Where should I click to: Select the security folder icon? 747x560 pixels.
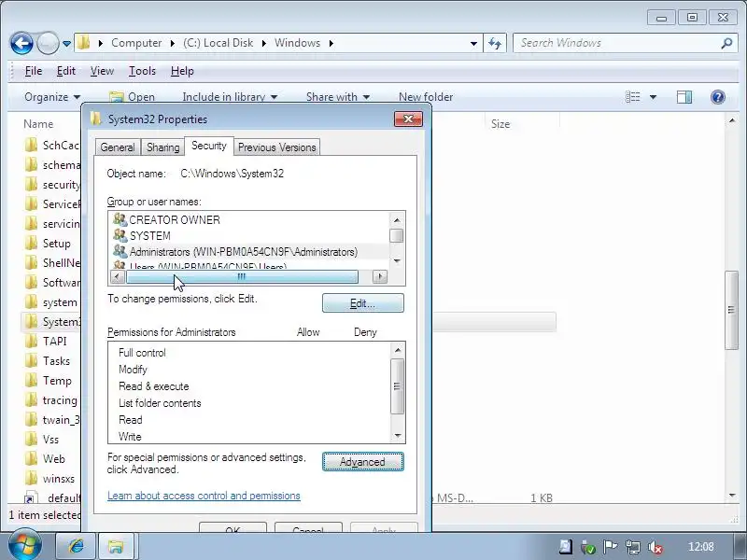point(32,184)
